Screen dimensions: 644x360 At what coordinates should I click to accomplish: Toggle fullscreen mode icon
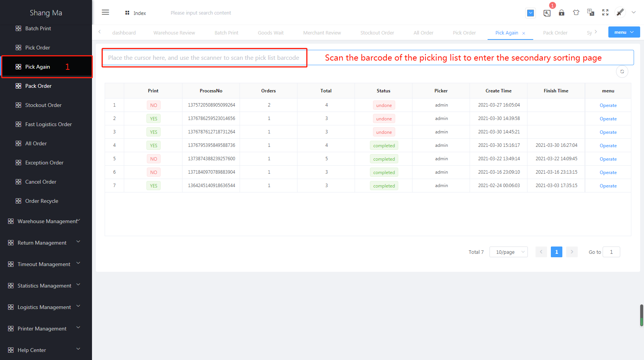[x=605, y=13]
